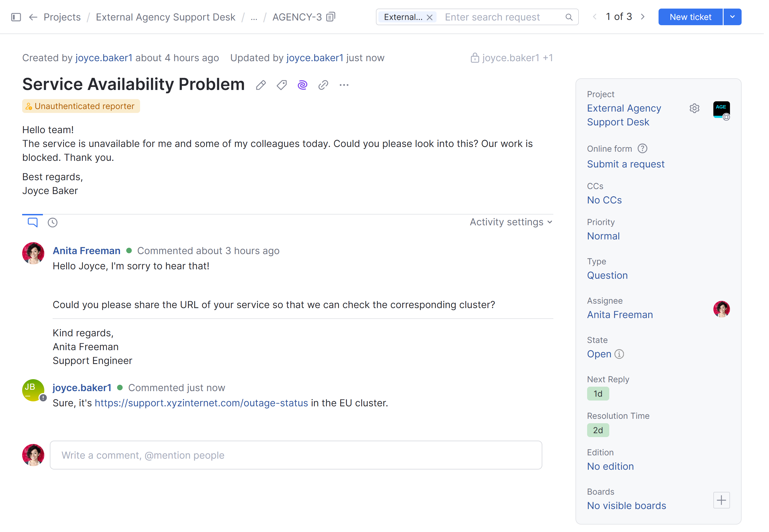The width and height of the screenshot is (769, 532).
Task: Switch to the comments activity tab
Action: (x=32, y=222)
